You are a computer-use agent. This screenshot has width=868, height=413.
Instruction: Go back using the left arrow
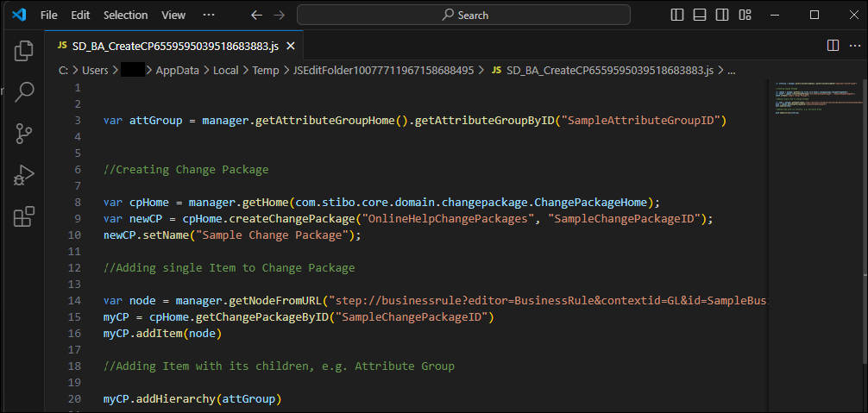tap(255, 15)
